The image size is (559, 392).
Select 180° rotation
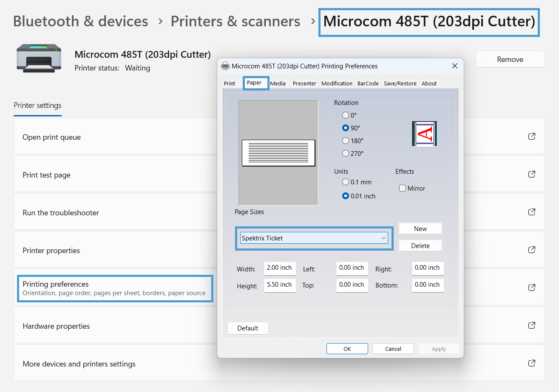345,141
